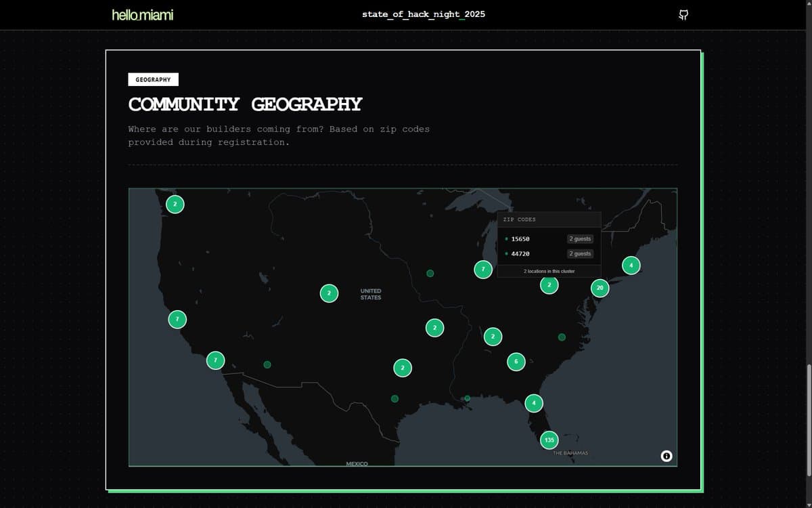Click the 20-count northeast cluster marker
Viewport: 812px width, 508px height.
pos(600,287)
